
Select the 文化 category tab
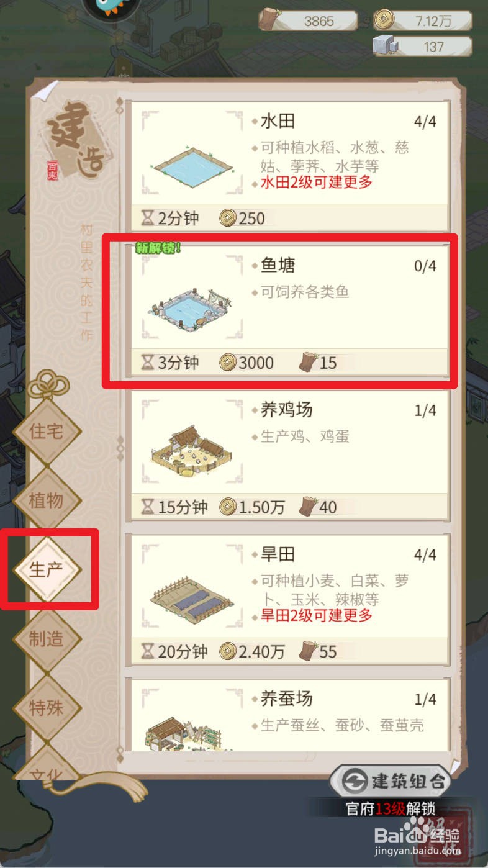(47, 770)
